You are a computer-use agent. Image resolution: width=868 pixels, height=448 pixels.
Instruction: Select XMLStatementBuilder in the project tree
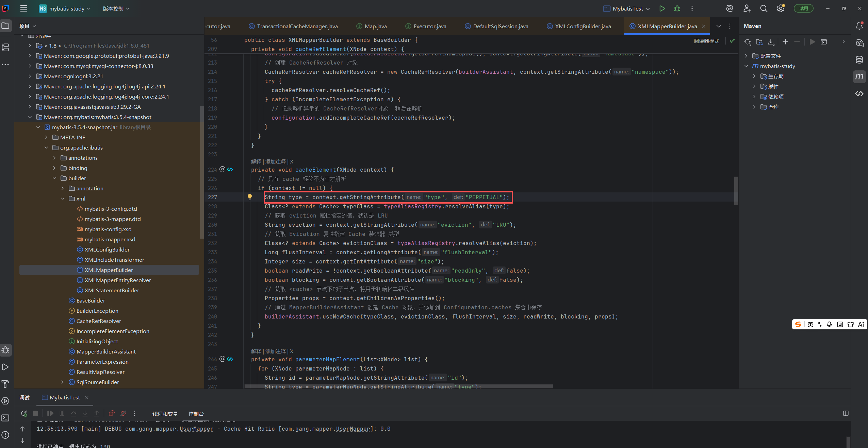pyautogui.click(x=112, y=290)
